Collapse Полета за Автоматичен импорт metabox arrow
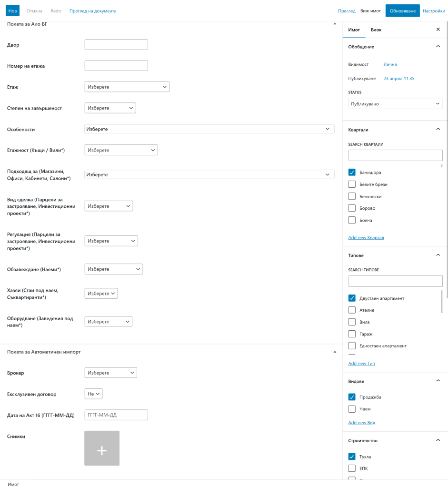This screenshot has width=448, height=488. tap(335, 352)
